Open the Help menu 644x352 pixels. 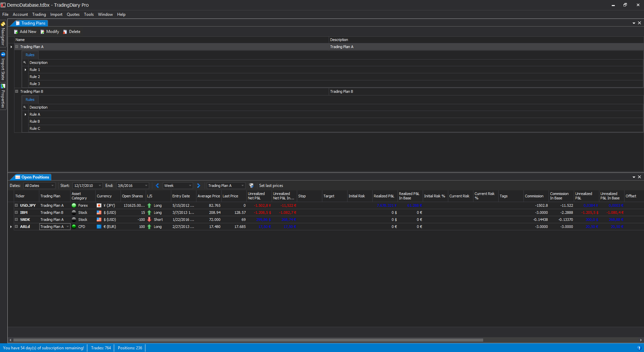[x=121, y=14]
